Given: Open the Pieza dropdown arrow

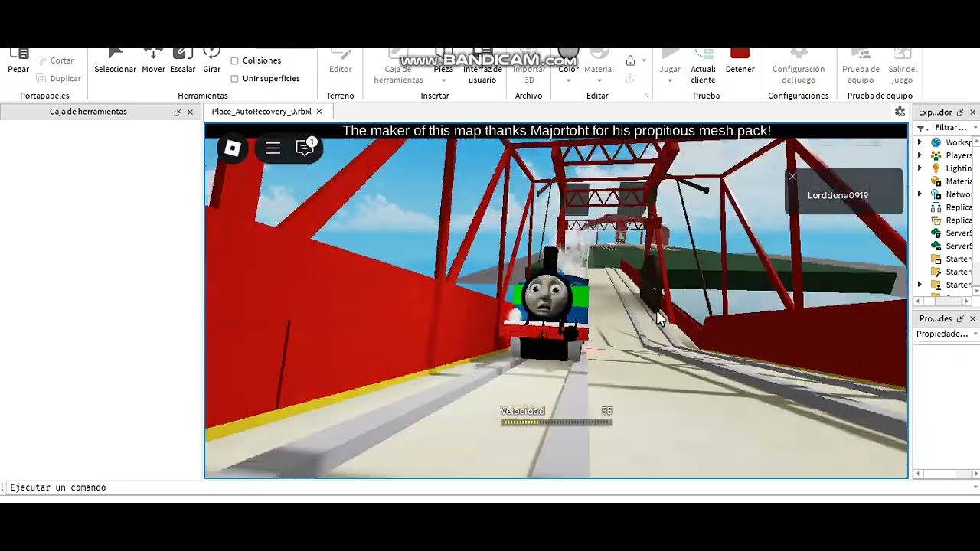Looking at the screenshot, I should tap(443, 80).
